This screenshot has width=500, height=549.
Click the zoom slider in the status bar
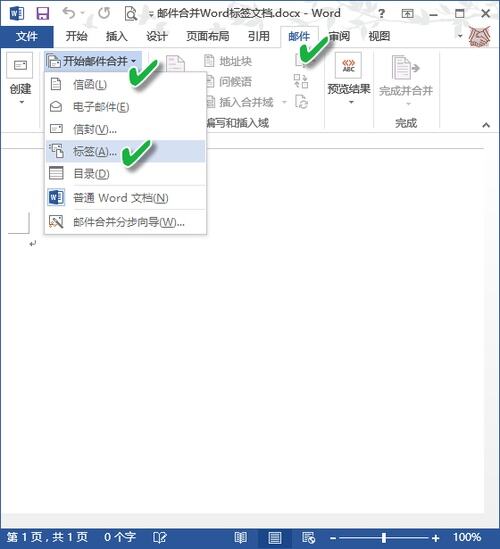pos(384,537)
